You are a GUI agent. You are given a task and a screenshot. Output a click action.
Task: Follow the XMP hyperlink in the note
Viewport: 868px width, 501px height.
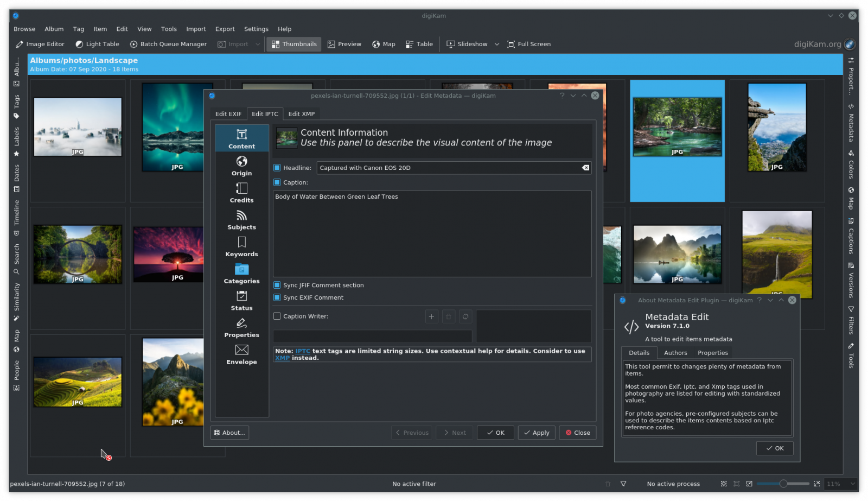[x=282, y=358]
